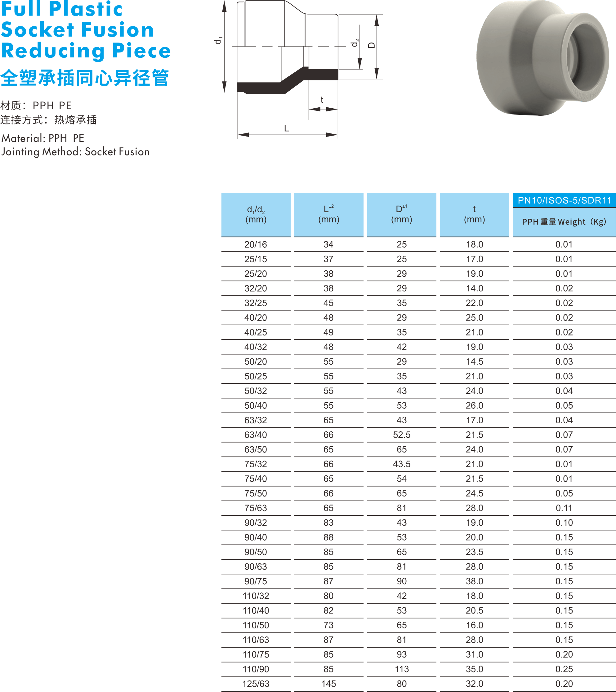Click the 0.25 weight value
Screen dimensions: 616x692
pyautogui.click(x=564, y=669)
